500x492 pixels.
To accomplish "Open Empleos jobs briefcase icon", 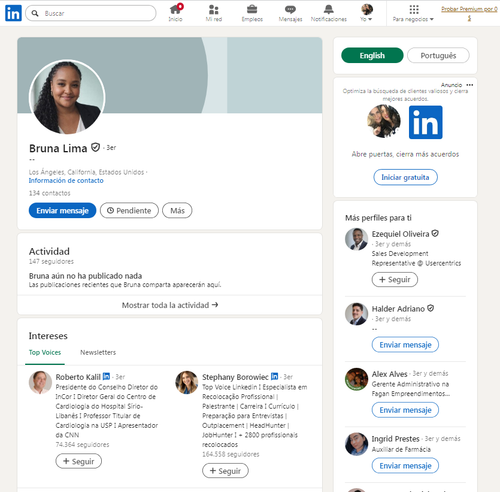I will [252, 13].
